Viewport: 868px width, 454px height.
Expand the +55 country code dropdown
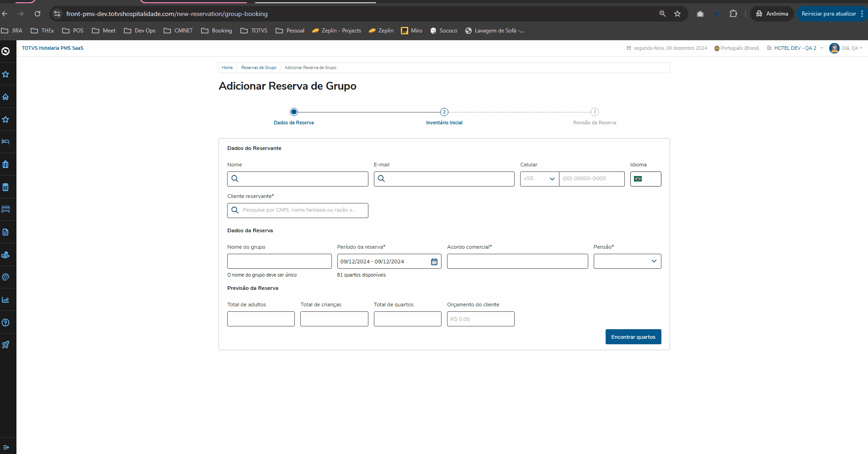coord(539,179)
